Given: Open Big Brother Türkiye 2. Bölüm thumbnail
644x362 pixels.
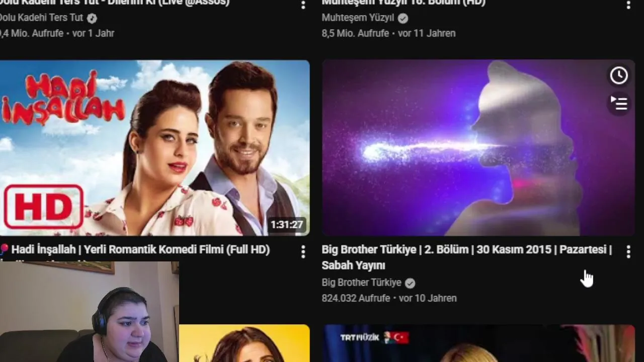Looking at the screenshot, I should coord(478,148).
